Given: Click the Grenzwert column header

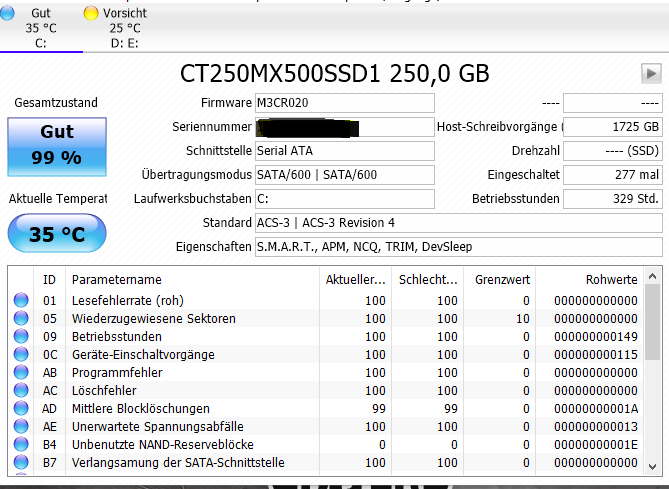Looking at the screenshot, I should click(500, 279).
